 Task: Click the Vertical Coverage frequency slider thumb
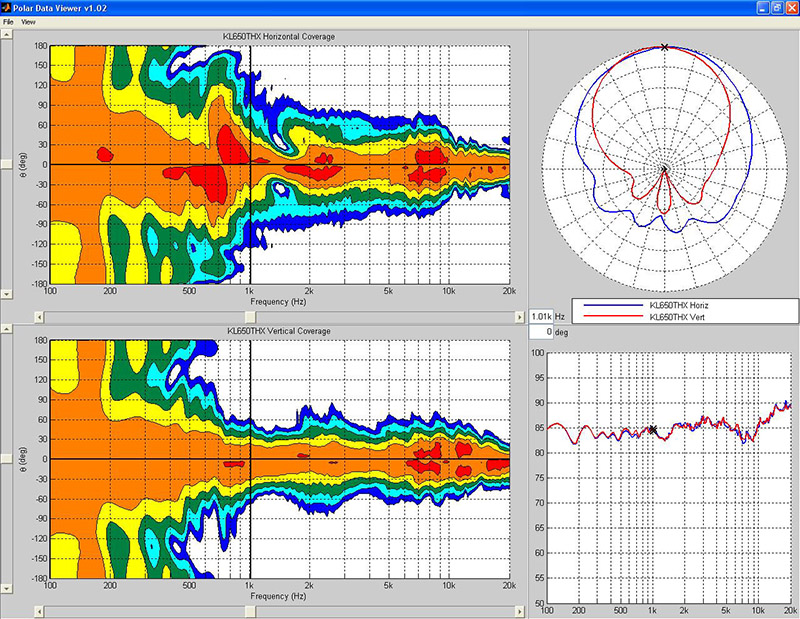250,611
